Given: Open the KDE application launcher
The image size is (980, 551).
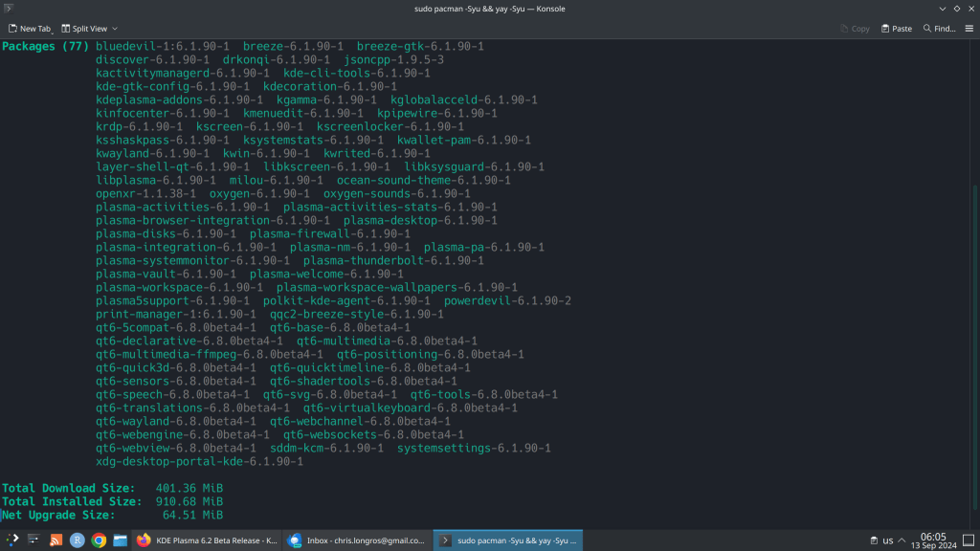Looking at the screenshot, I should click(x=12, y=540).
